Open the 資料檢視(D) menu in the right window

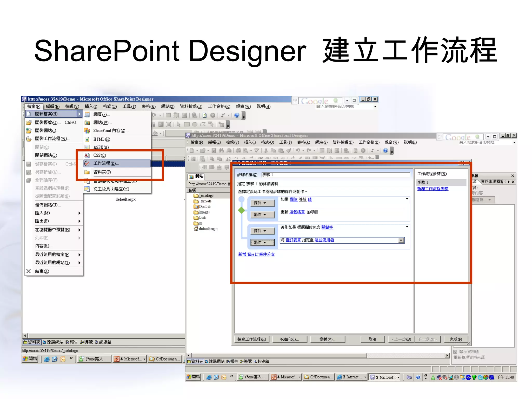[343, 142]
